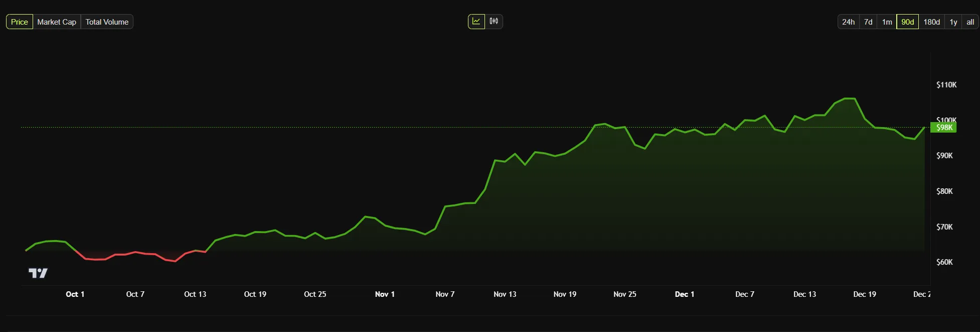Image resolution: width=980 pixels, height=332 pixels.
Task: Click the Oct 19 date label
Action: (x=255, y=294)
